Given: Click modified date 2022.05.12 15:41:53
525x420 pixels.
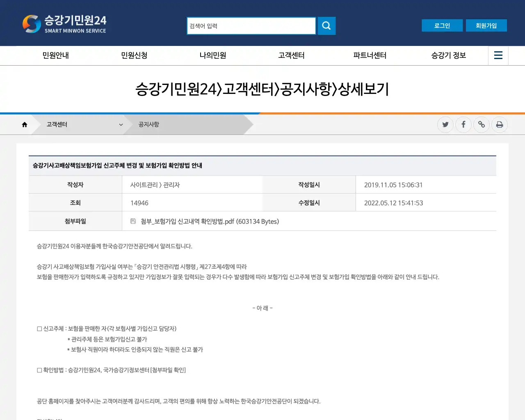Looking at the screenshot, I should point(393,203).
